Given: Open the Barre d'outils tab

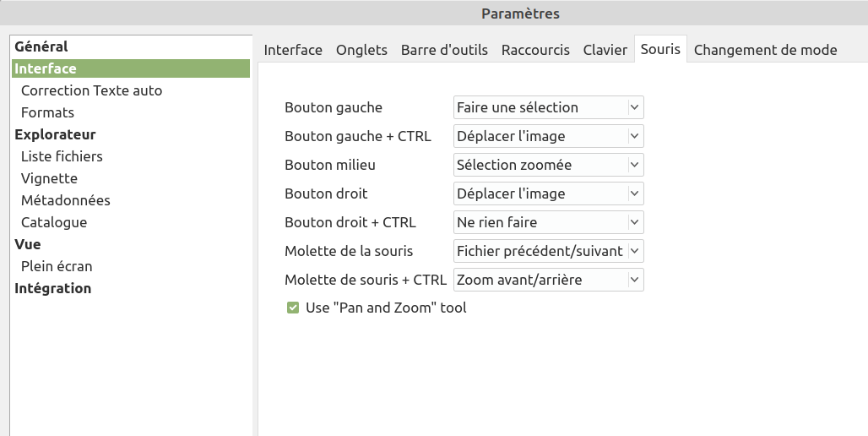Looking at the screenshot, I should click(444, 50).
